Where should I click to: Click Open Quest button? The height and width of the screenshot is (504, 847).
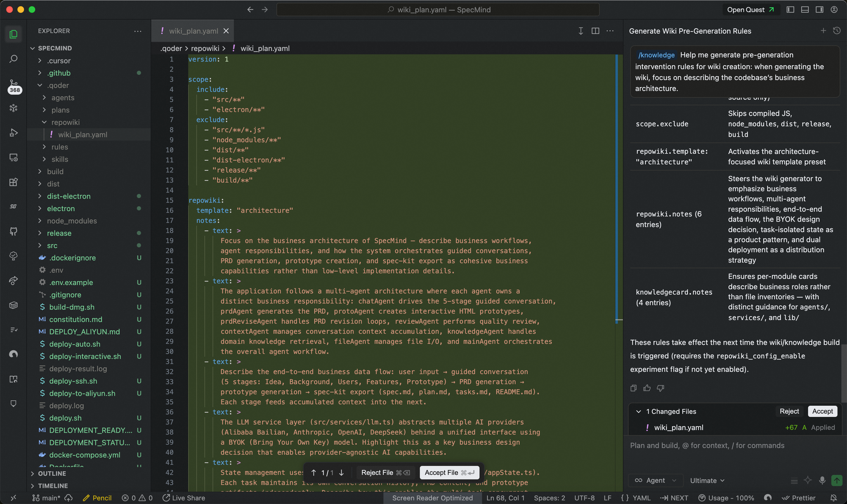[750, 9]
